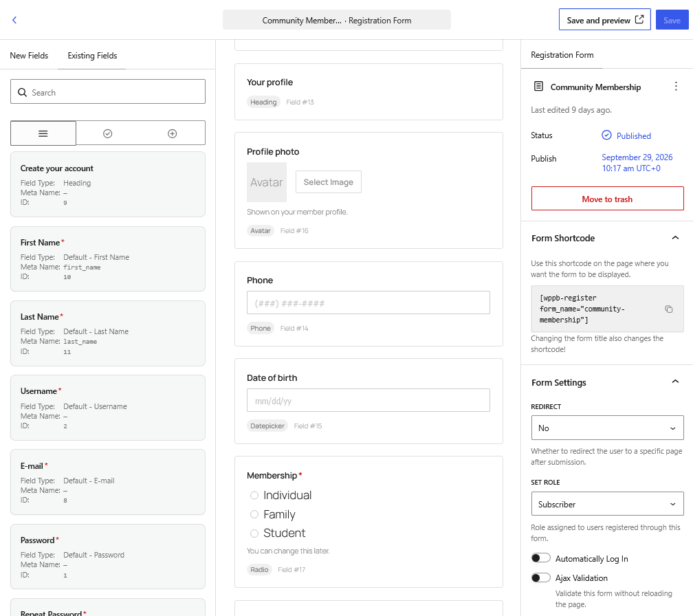Click the Avatar placeholder image

coord(267,182)
